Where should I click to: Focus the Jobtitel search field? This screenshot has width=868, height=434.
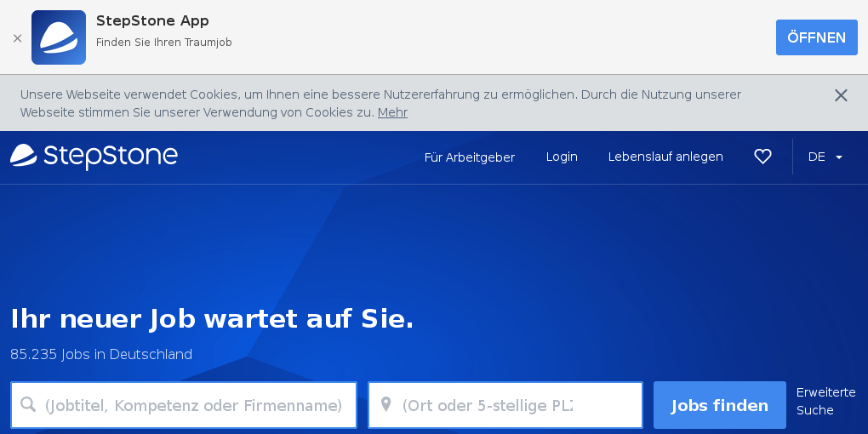coord(184,405)
